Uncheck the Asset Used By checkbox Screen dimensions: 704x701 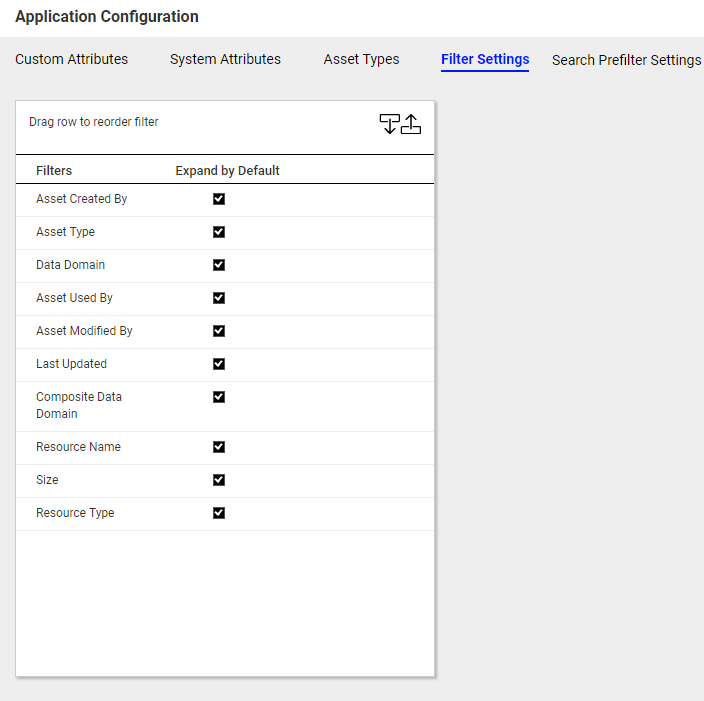coord(219,298)
